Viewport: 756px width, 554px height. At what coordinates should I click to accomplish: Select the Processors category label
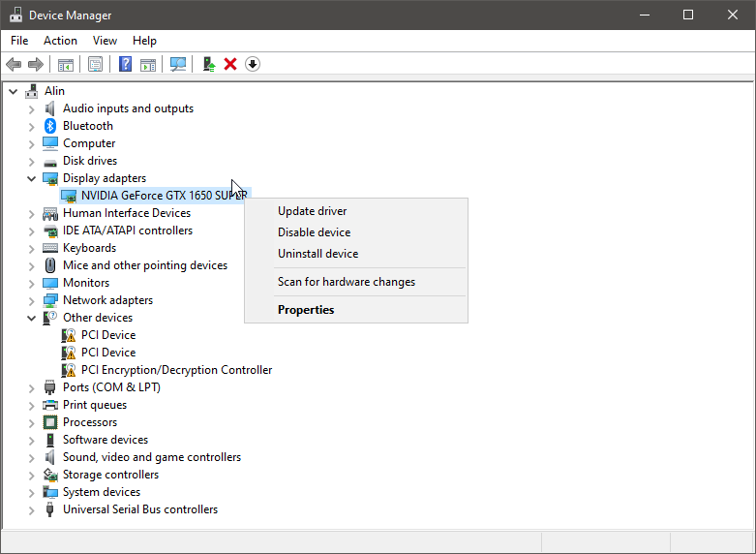(x=90, y=422)
